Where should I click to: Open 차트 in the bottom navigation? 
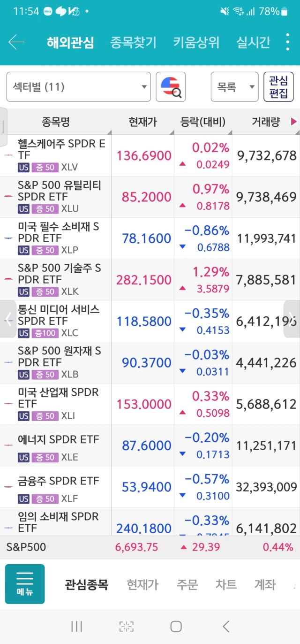pos(226,585)
